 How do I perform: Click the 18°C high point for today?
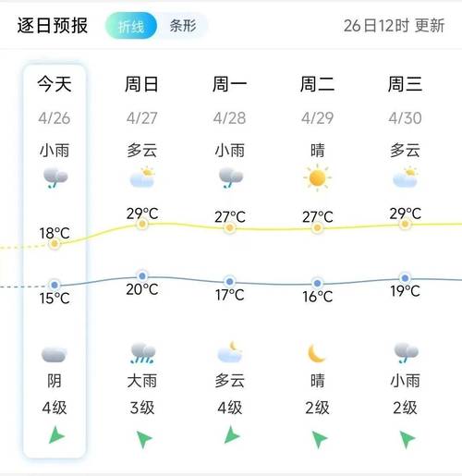(x=55, y=244)
